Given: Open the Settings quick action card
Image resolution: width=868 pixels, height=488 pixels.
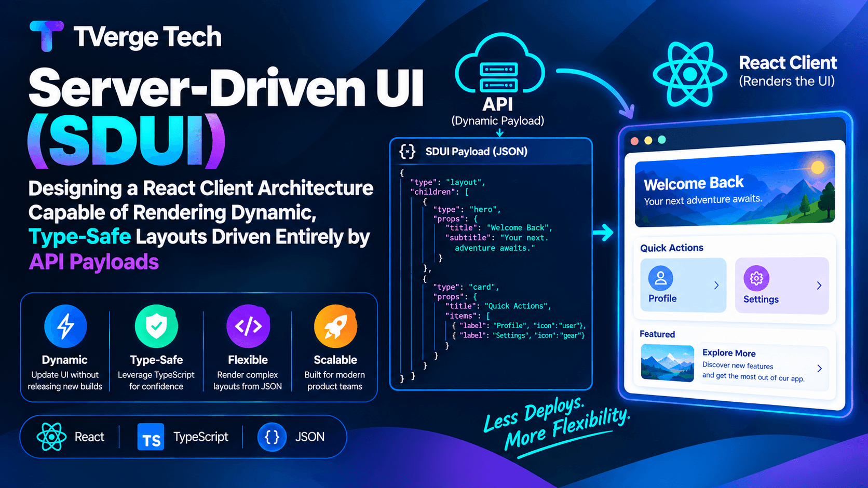Looking at the screenshot, I should coord(782,286).
